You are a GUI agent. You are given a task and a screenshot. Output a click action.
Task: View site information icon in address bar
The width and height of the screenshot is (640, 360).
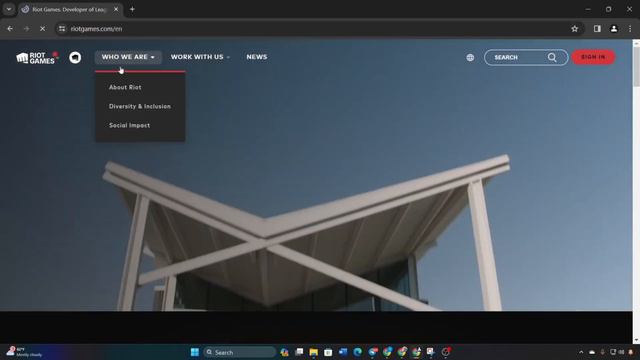62,29
